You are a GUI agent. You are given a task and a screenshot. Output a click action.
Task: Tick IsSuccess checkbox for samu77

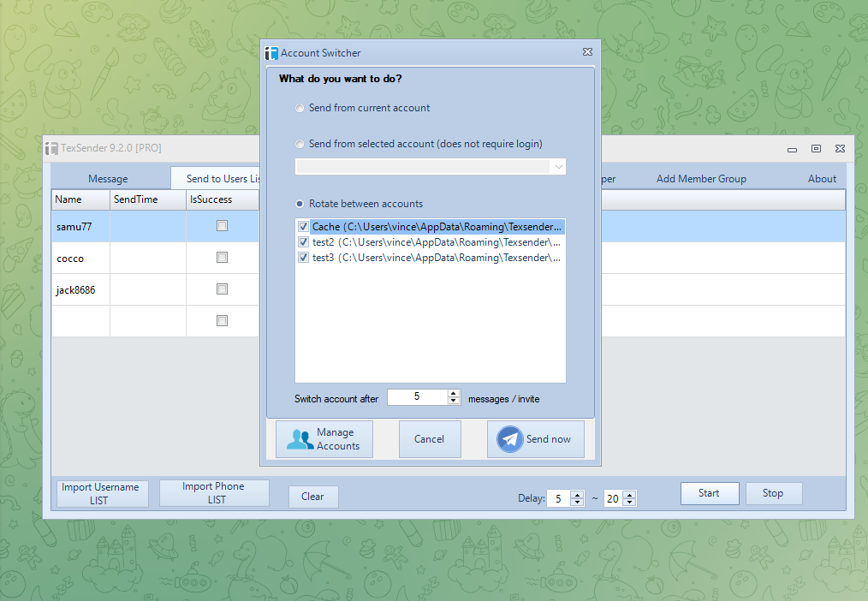click(222, 226)
